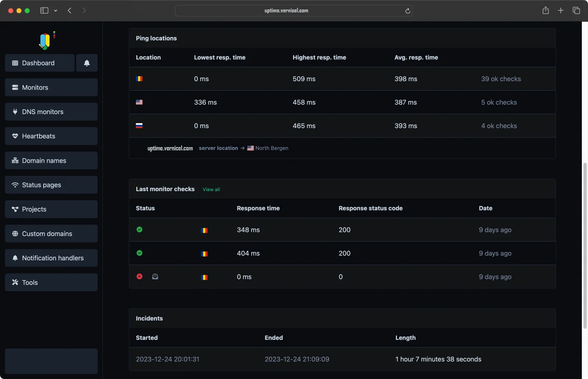
Task: Click the robot icon beside the failed check
Action: pos(155,276)
